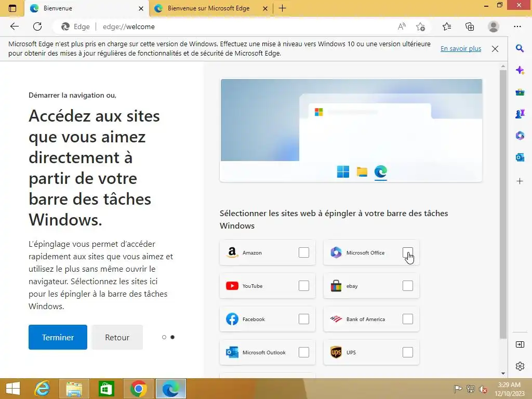Click the Retour button
532x399 pixels.
(x=117, y=337)
